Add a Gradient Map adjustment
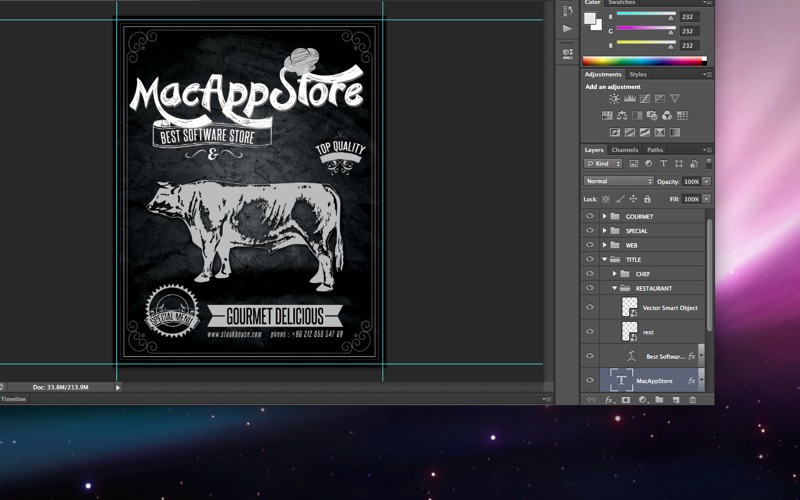This screenshot has height=500, width=800. point(674,132)
